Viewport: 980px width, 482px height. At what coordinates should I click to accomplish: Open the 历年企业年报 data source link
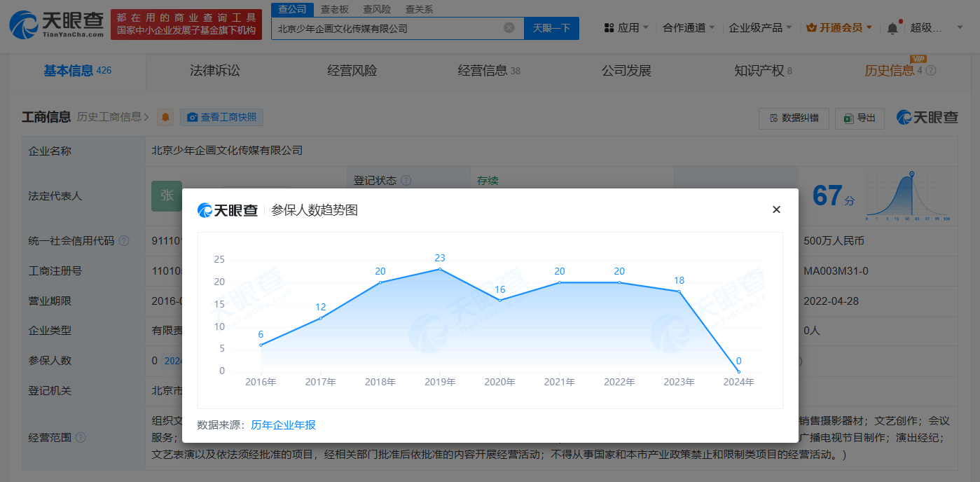[x=284, y=425]
